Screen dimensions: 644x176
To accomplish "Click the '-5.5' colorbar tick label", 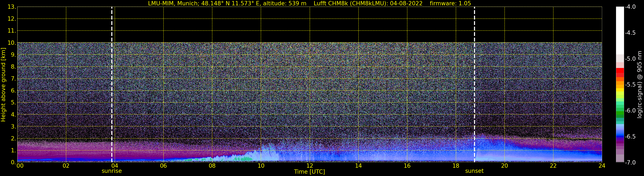I will click(630, 85).
